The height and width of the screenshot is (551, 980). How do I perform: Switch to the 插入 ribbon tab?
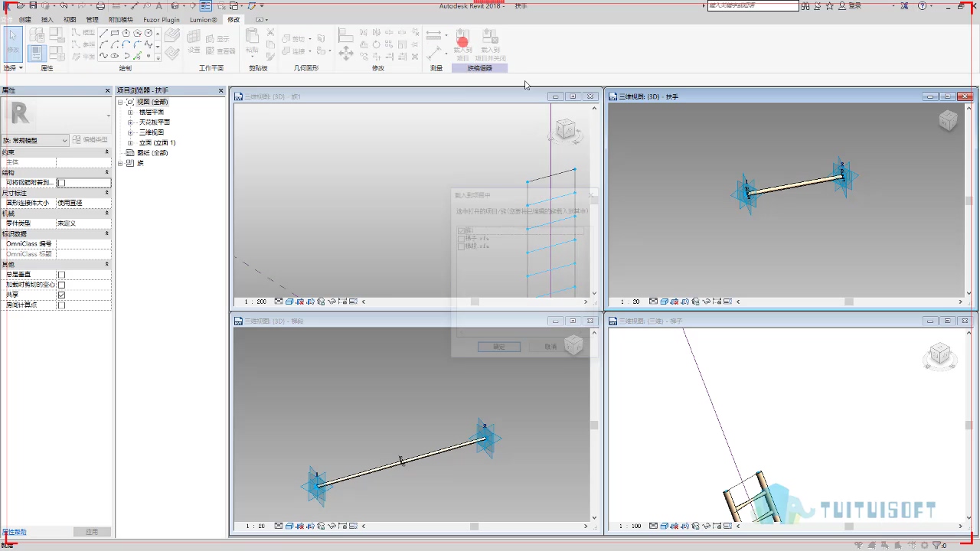[x=47, y=19]
